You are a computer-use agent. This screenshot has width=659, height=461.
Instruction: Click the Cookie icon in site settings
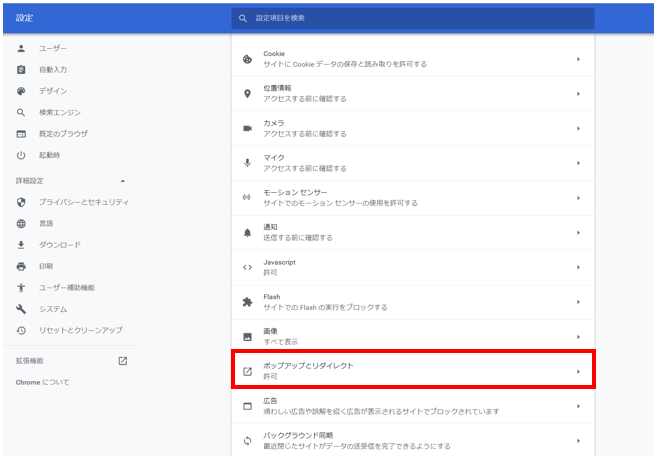click(247, 59)
